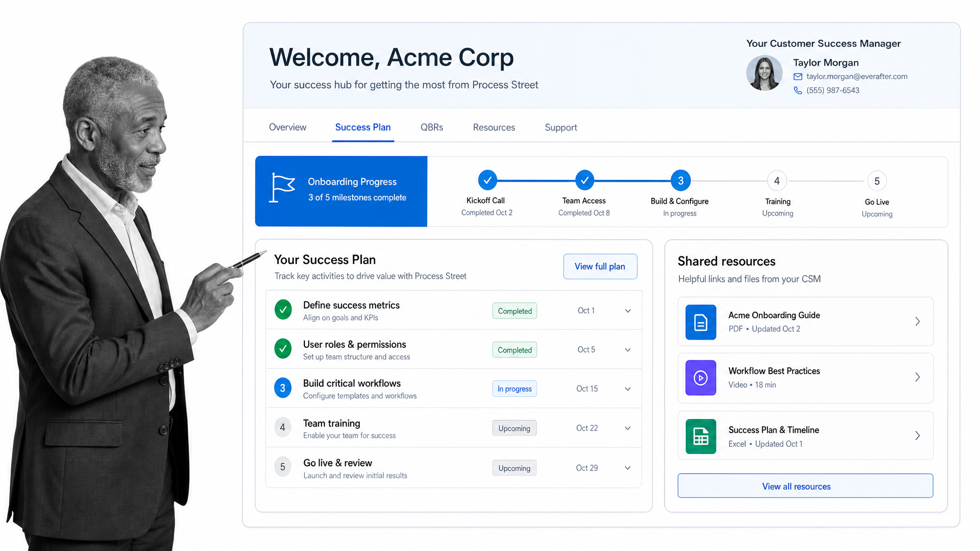
Task: Select the Team Access completed milestone marker
Action: tap(584, 180)
